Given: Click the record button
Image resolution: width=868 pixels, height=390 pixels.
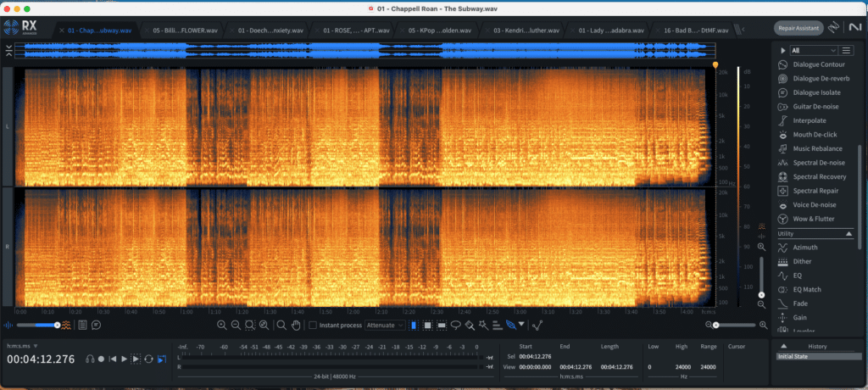Looking at the screenshot, I should [102, 359].
